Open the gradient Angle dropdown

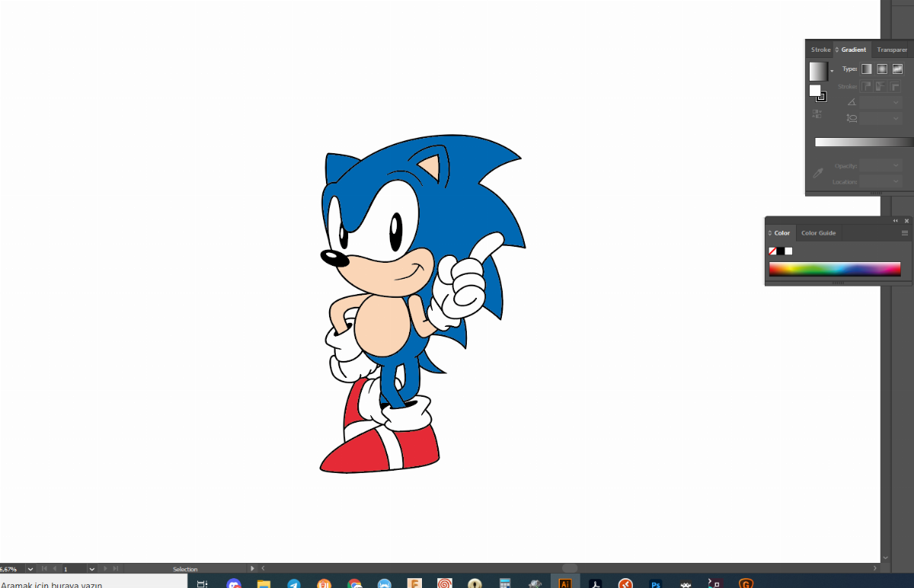(896, 102)
